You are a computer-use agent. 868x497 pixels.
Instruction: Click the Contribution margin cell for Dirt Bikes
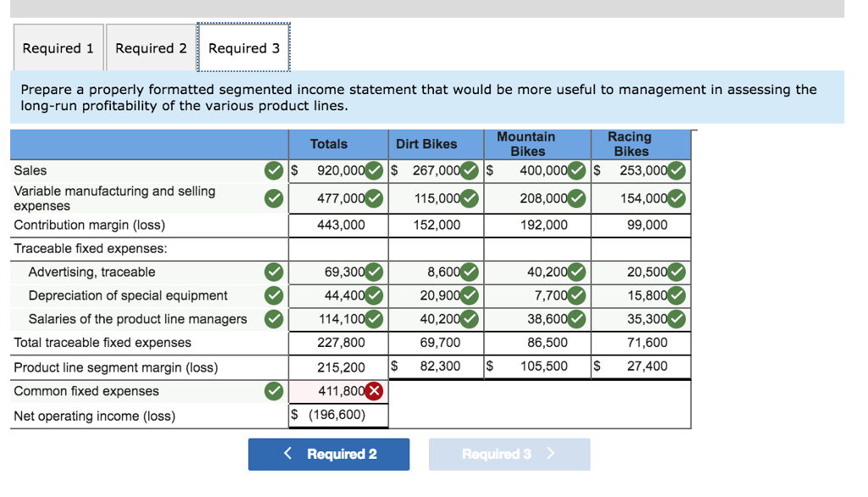point(436,225)
